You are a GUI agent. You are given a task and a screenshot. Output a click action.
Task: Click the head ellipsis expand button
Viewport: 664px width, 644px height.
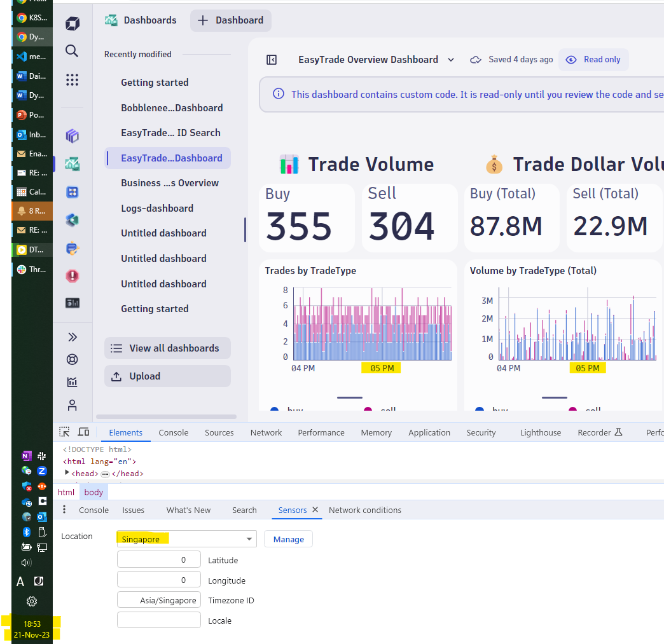point(105,474)
